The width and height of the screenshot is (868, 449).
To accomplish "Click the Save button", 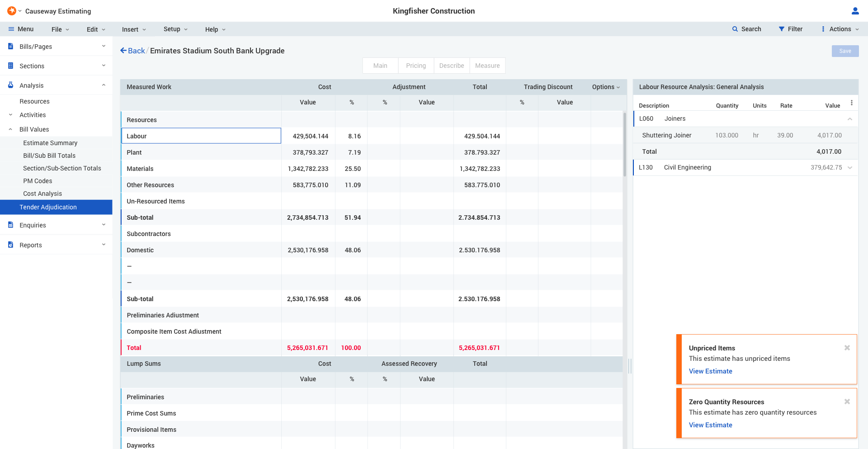I will point(845,51).
